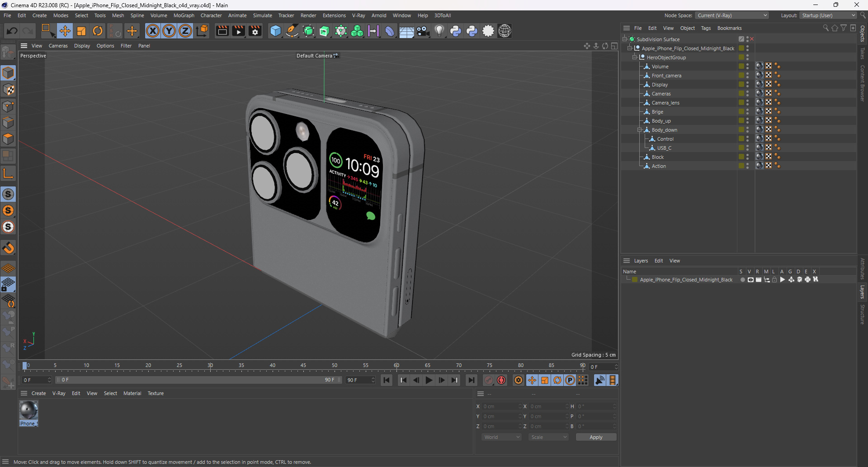Click frame 45 on the timeline ruler
Viewport: 868px width, 467px height.
pos(303,365)
